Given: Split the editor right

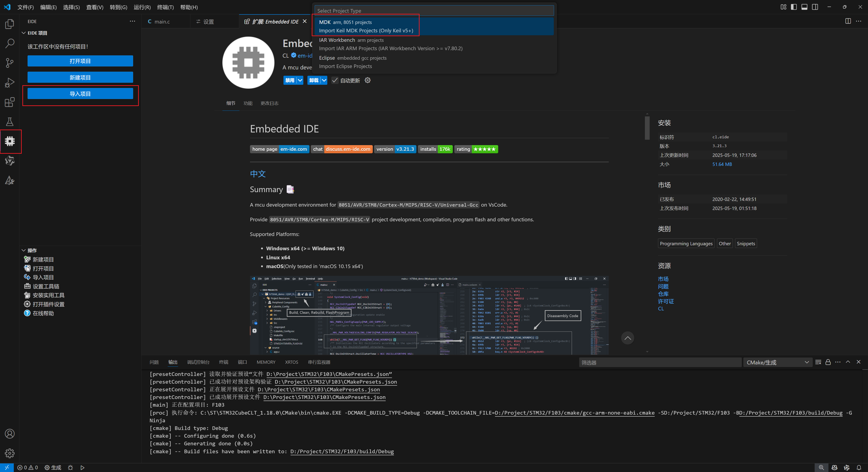Looking at the screenshot, I should tap(848, 21).
